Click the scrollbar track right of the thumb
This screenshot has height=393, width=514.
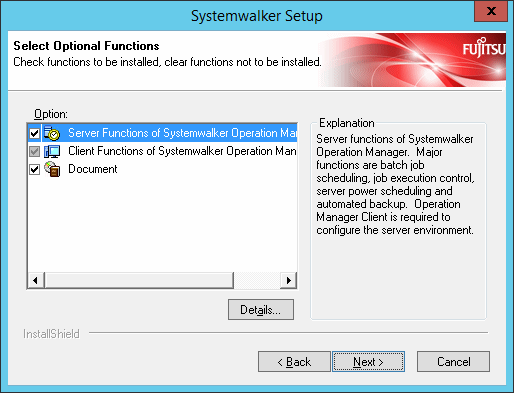tap(257, 280)
